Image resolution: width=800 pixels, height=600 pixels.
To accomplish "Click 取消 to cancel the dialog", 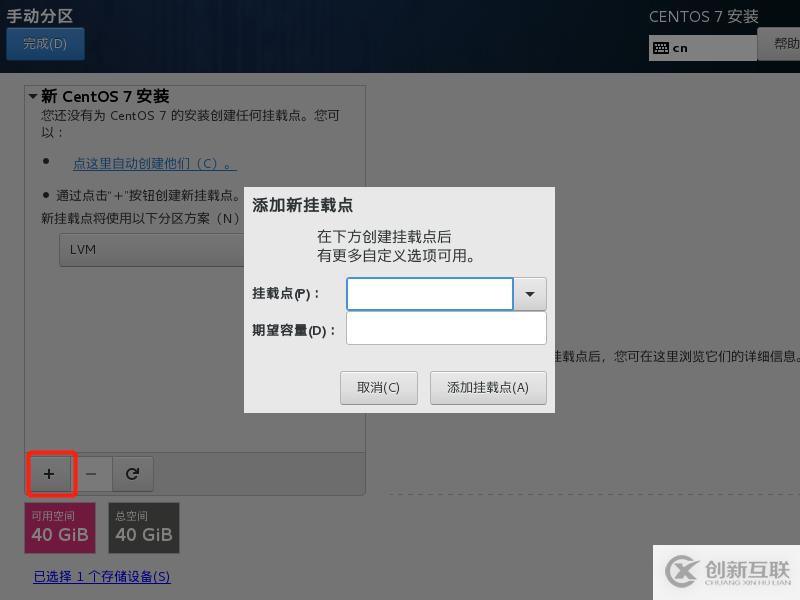I will (378, 387).
